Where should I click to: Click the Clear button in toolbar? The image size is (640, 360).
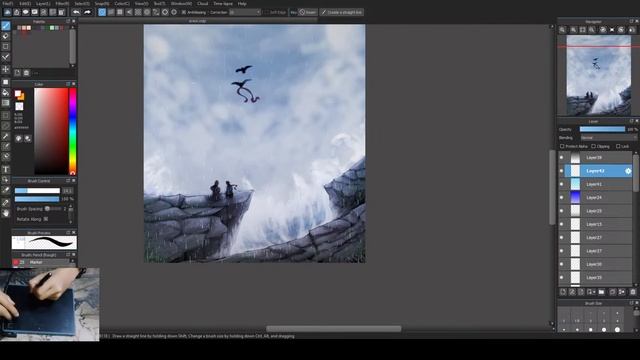(x=308, y=13)
